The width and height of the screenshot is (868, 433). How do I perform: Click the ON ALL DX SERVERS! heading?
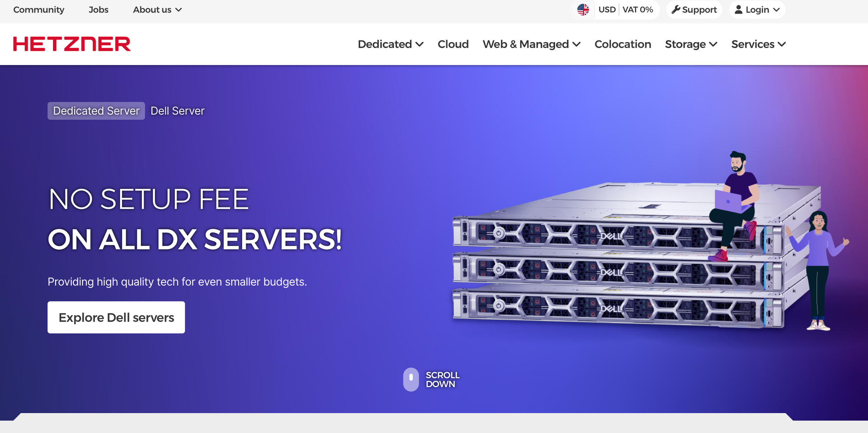click(x=195, y=239)
